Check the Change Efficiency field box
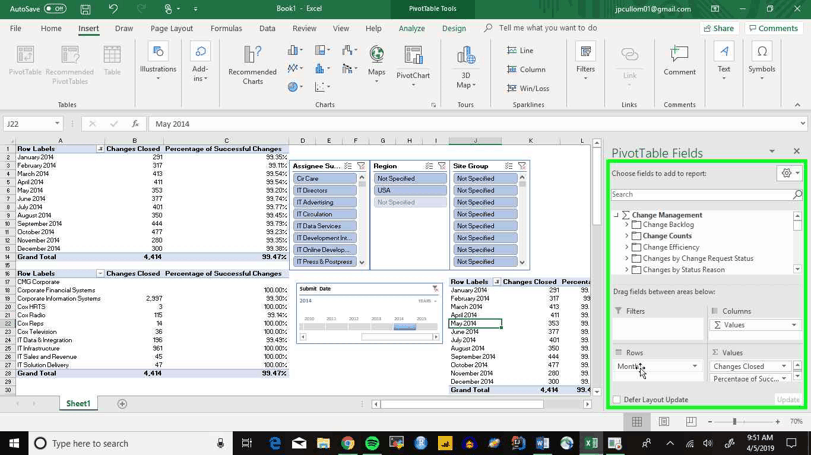This screenshot has width=813, height=456. (x=636, y=247)
